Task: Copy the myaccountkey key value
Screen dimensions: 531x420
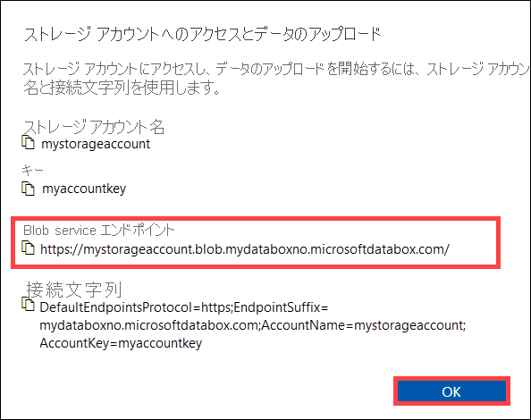Action: coord(28,189)
